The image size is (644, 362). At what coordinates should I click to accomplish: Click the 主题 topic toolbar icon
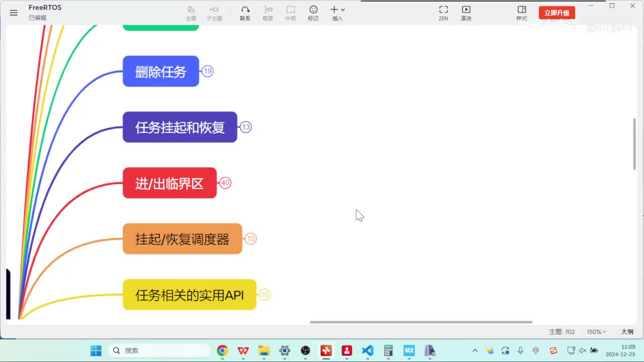click(x=191, y=13)
